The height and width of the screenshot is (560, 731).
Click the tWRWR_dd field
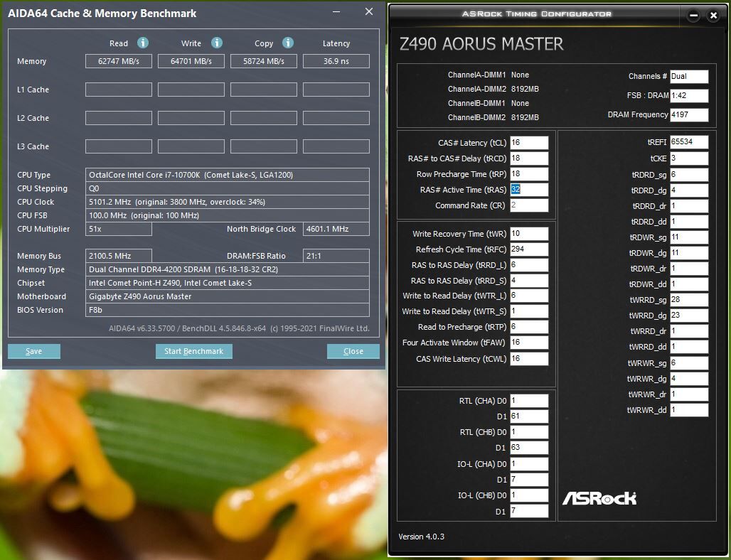(x=689, y=410)
